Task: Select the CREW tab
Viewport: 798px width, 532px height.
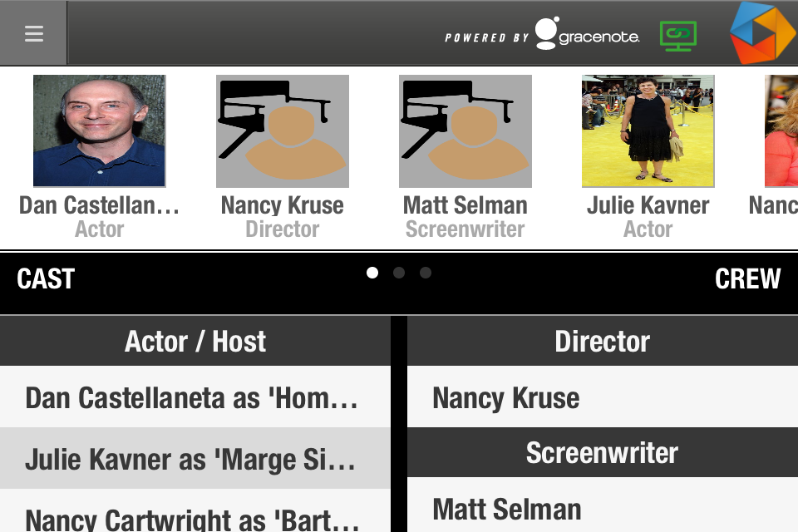Action: [747, 279]
